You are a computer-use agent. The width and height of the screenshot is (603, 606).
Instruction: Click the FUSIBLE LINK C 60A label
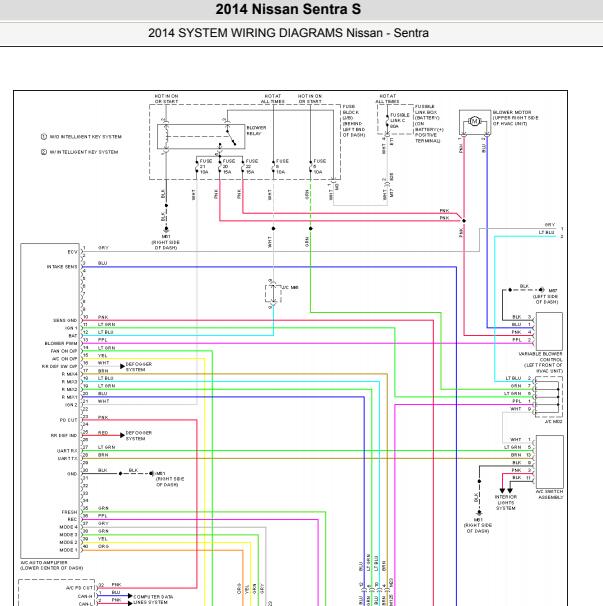coord(400,121)
